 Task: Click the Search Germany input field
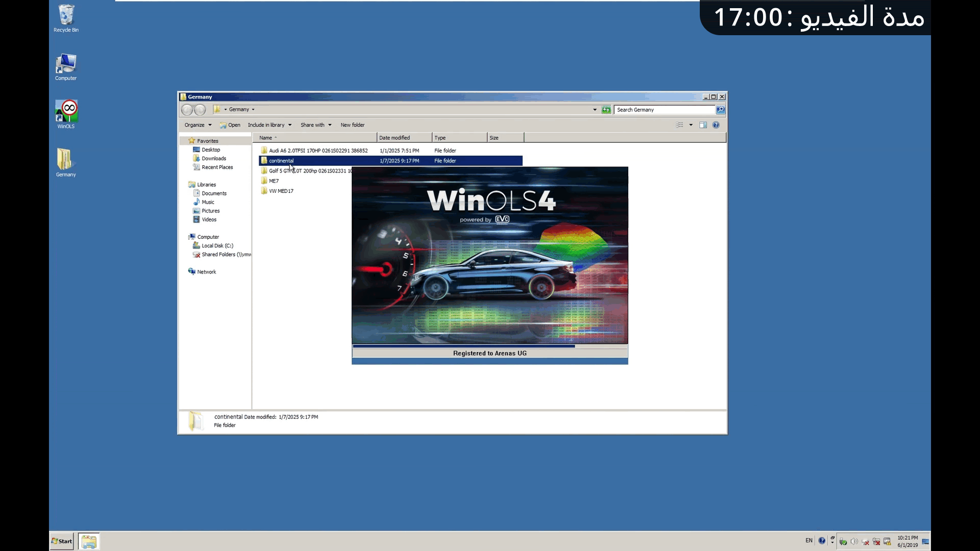[x=664, y=110]
